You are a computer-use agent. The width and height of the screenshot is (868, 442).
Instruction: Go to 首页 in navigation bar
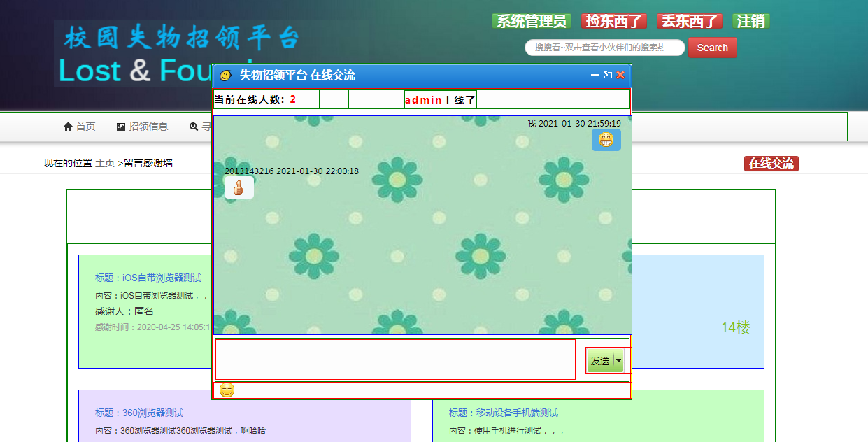click(x=85, y=127)
